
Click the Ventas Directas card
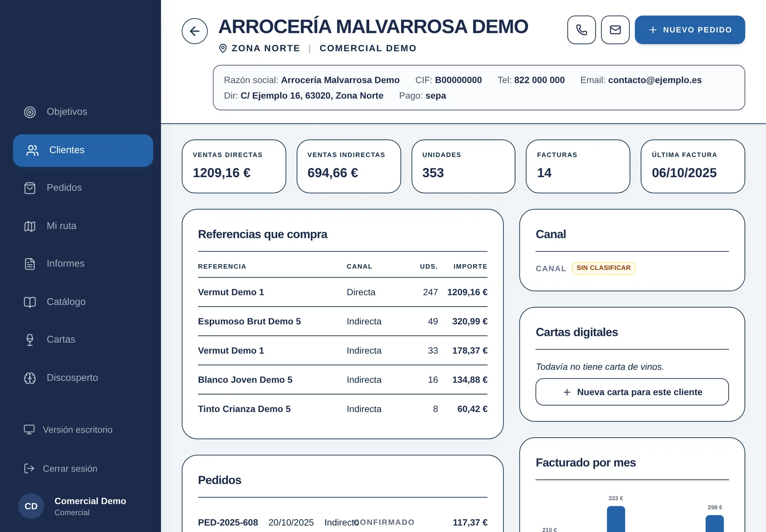tap(234, 166)
